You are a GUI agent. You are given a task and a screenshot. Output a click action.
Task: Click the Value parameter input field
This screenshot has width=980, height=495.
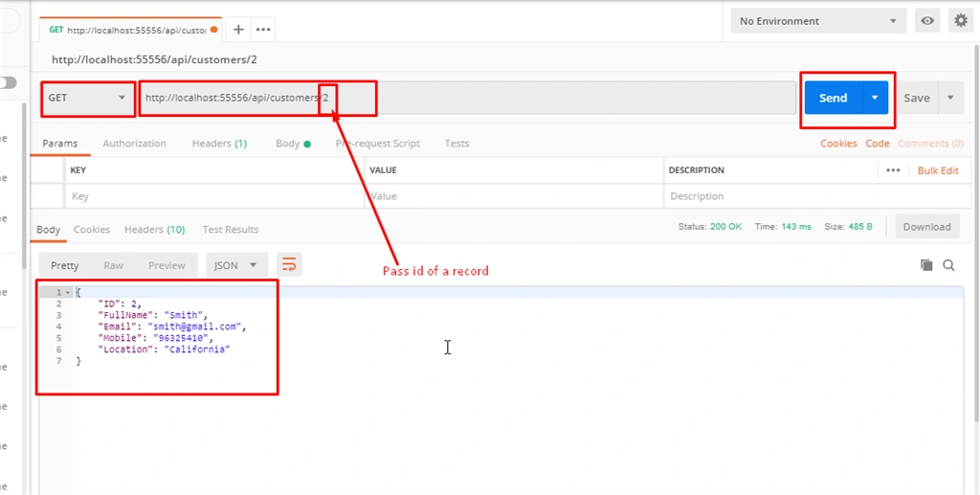(x=514, y=196)
